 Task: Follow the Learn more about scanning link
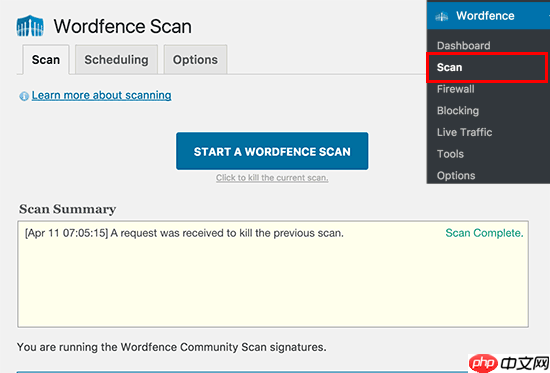tap(101, 95)
